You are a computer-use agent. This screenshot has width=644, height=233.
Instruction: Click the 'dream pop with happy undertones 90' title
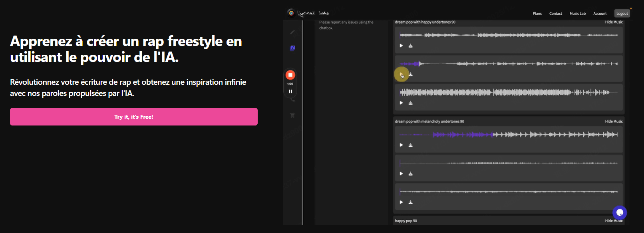[425, 22]
